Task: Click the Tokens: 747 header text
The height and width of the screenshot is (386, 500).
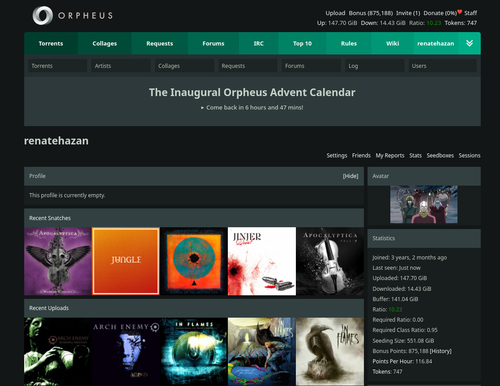Action: click(461, 23)
